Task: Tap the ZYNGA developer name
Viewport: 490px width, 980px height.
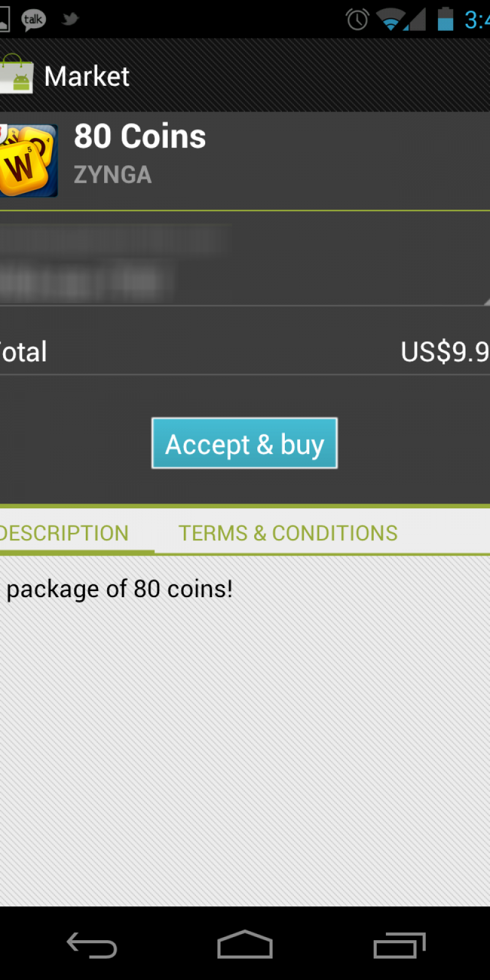Action: point(113,175)
